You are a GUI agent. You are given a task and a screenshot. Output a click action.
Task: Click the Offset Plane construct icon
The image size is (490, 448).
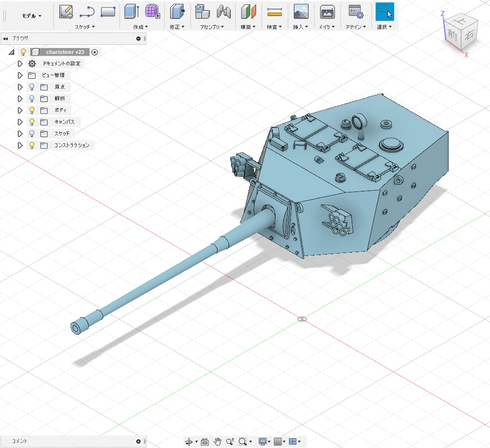pos(249,11)
